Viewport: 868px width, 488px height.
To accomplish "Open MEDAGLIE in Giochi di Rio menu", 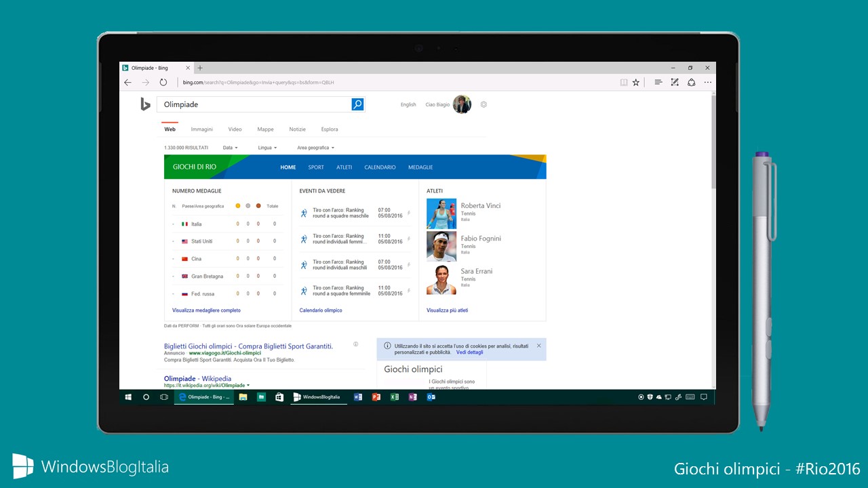I will click(420, 167).
